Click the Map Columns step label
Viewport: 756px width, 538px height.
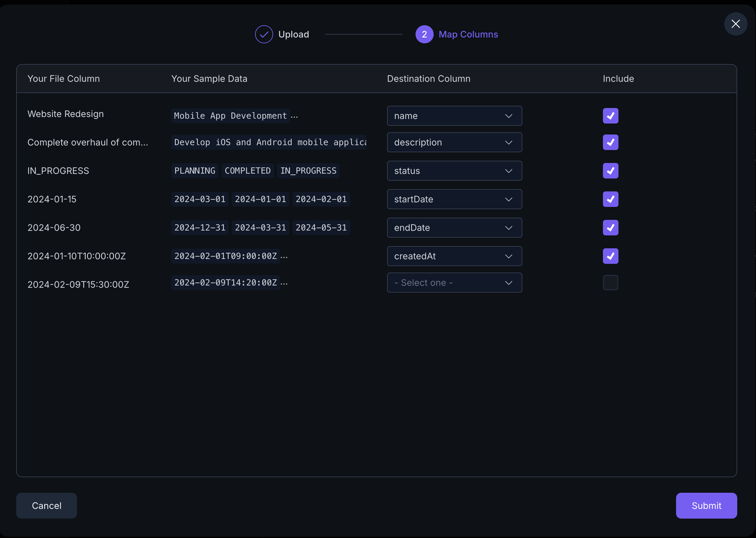[468, 34]
